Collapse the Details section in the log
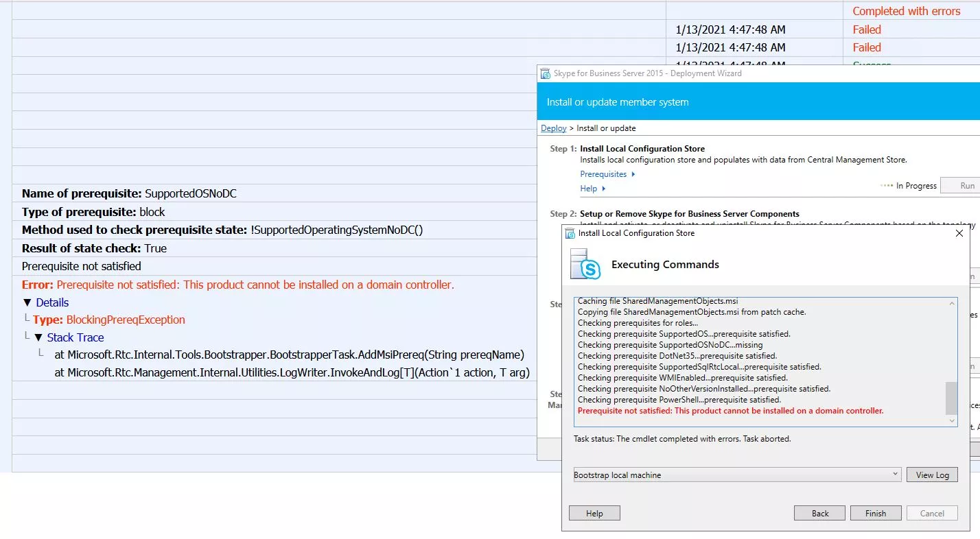This screenshot has height=539, width=980. (27, 302)
